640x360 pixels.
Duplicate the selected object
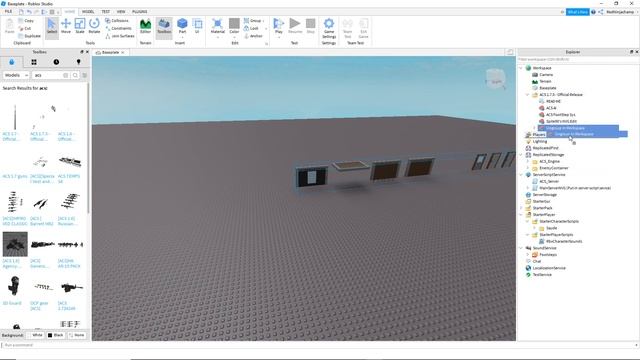(29, 36)
